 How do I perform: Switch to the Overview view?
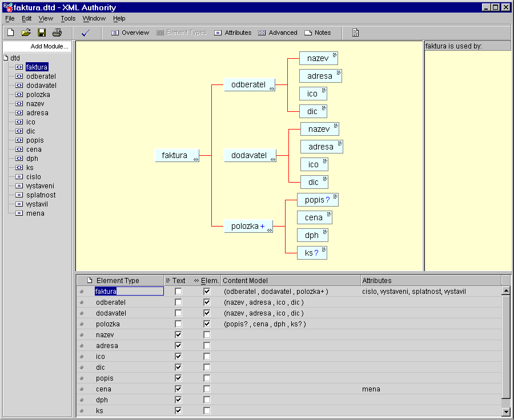click(130, 33)
